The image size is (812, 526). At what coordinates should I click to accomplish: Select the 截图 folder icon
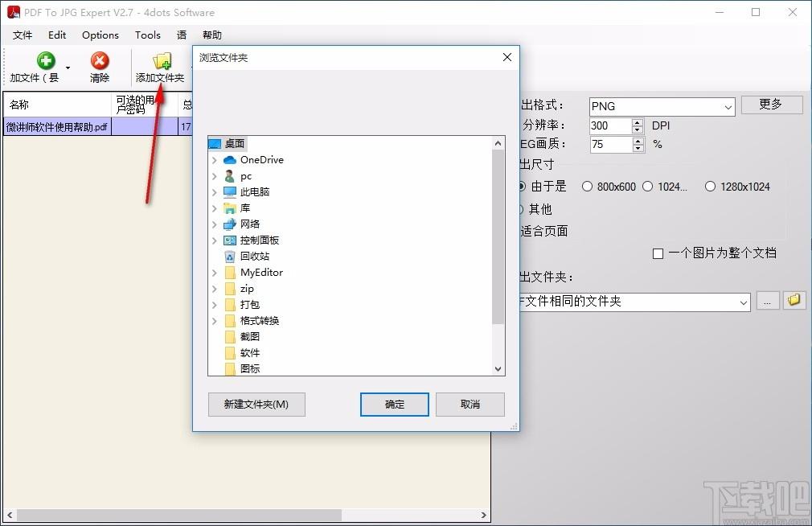click(231, 337)
